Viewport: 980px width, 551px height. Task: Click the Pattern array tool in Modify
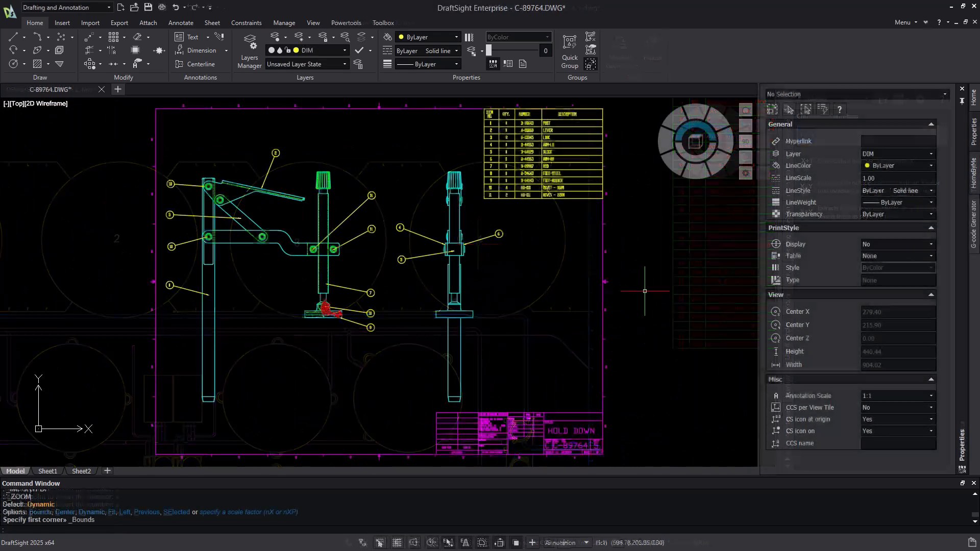coord(113,37)
